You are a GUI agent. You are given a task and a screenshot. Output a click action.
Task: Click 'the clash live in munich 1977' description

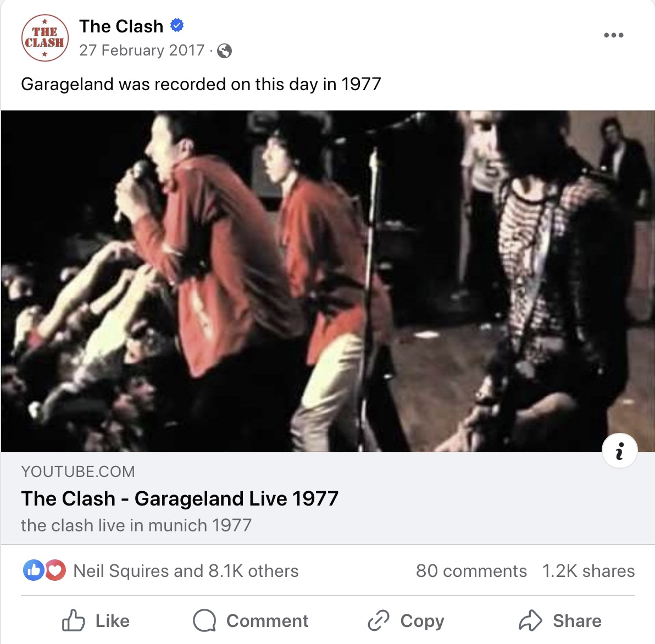tap(136, 525)
